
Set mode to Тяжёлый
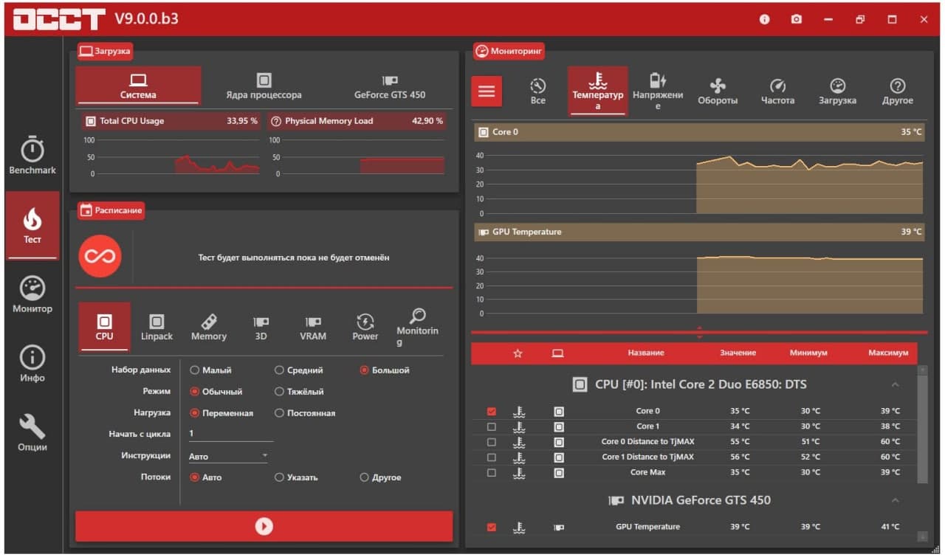[x=299, y=392]
